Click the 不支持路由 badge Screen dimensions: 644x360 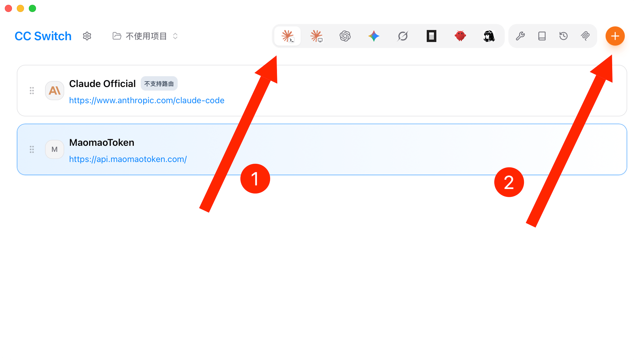coord(159,84)
